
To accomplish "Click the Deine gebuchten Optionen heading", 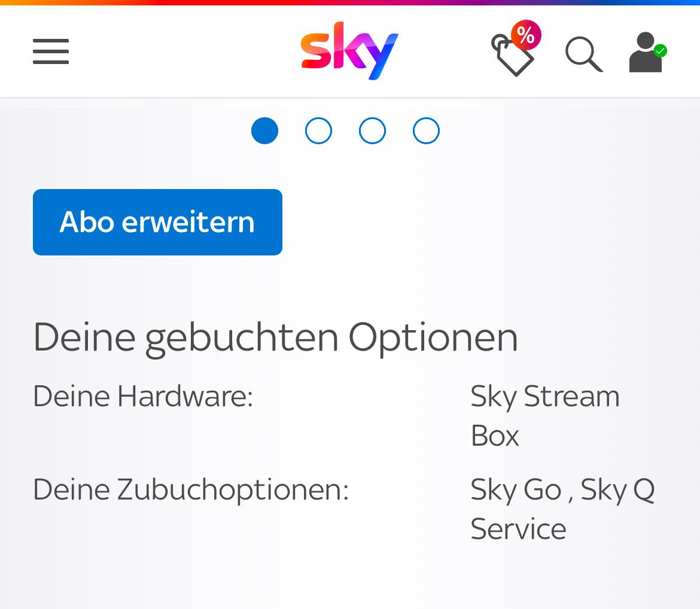I will tap(275, 339).
